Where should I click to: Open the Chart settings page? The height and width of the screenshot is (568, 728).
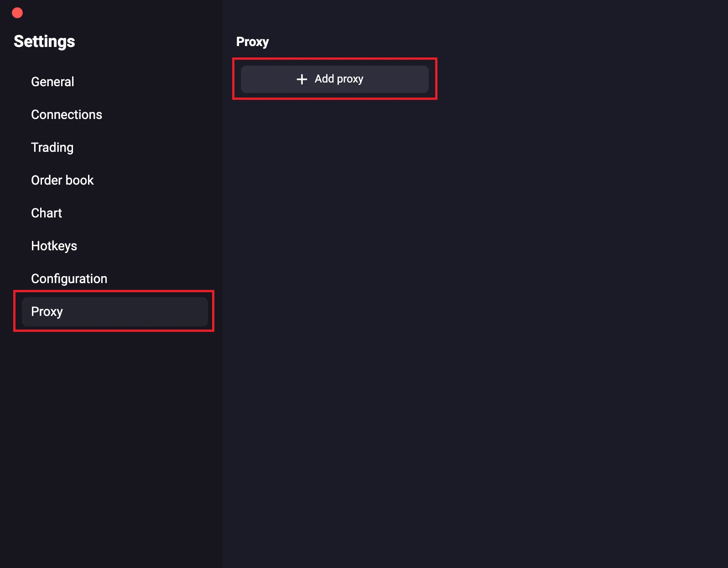coord(47,213)
